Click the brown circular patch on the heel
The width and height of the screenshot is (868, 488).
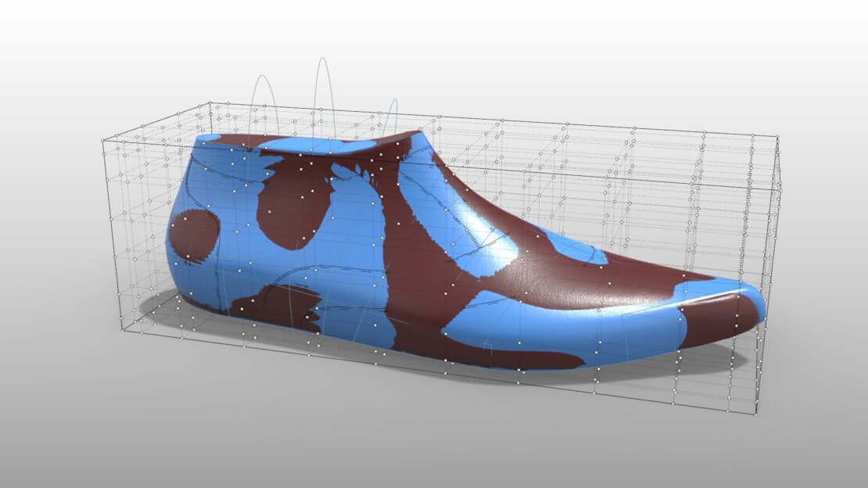click(195, 235)
